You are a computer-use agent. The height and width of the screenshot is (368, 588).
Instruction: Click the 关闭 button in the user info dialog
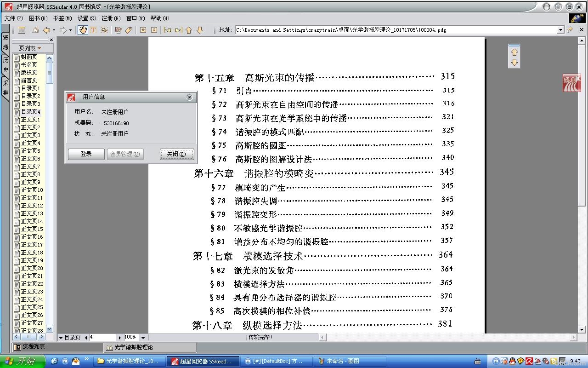click(177, 154)
